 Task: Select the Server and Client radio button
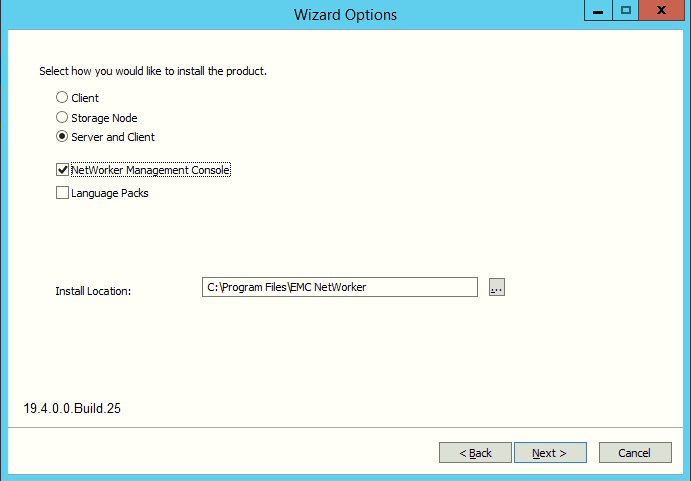62,137
